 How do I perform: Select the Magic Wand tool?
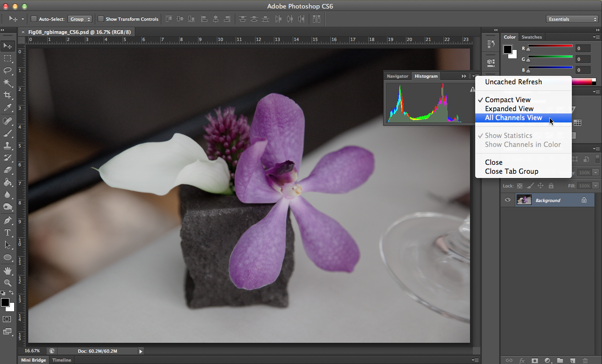8,83
